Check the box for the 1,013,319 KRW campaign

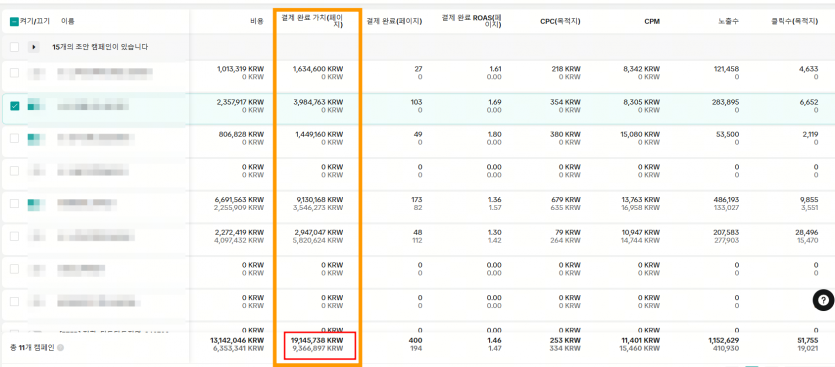coord(14,73)
